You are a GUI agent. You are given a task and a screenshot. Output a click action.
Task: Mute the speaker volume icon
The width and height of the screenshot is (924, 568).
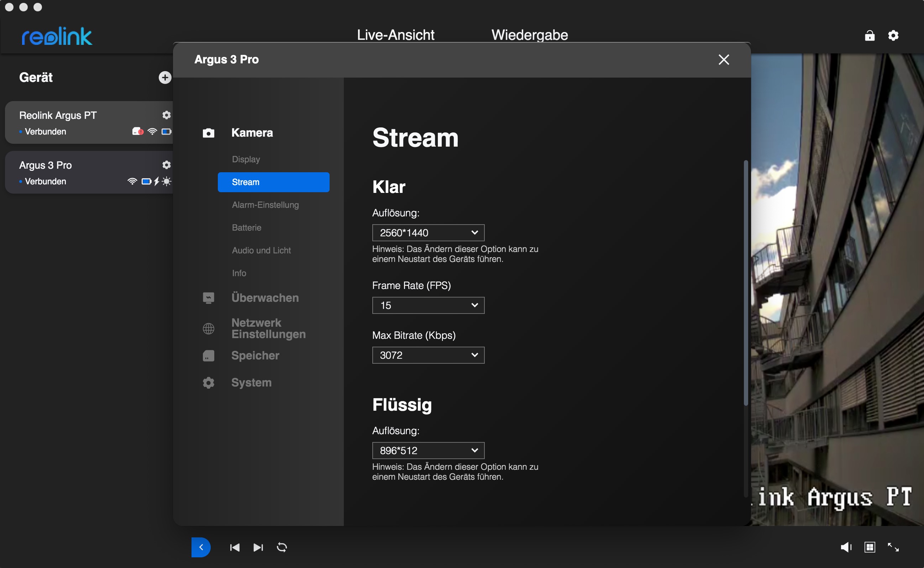coord(845,547)
